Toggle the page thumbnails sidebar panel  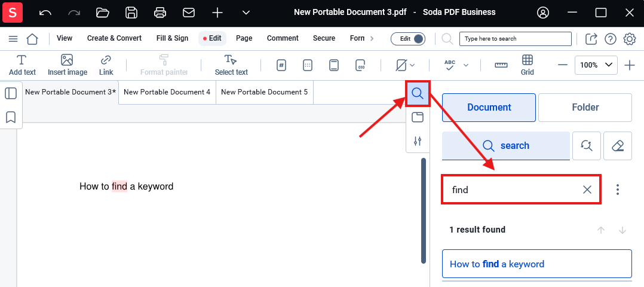[x=11, y=93]
